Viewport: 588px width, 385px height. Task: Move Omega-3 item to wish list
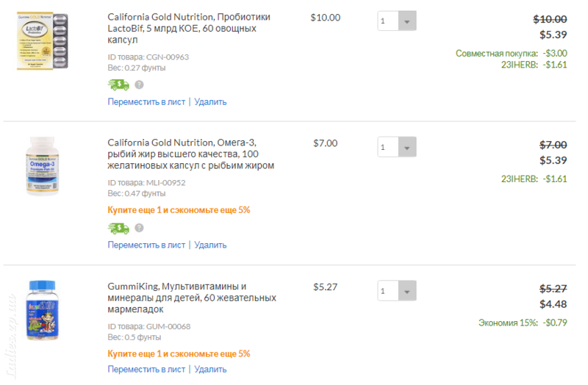coord(146,245)
